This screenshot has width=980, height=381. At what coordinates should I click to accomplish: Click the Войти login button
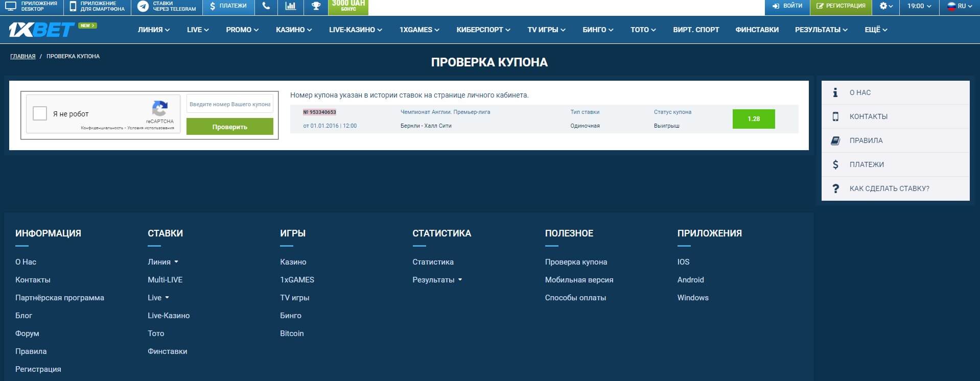[x=787, y=6]
